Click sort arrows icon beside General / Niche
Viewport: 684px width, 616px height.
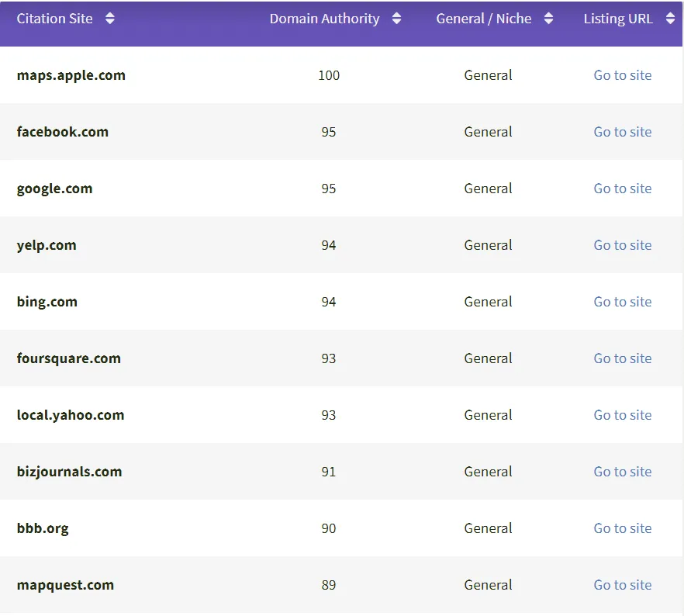(x=548, y=19)
